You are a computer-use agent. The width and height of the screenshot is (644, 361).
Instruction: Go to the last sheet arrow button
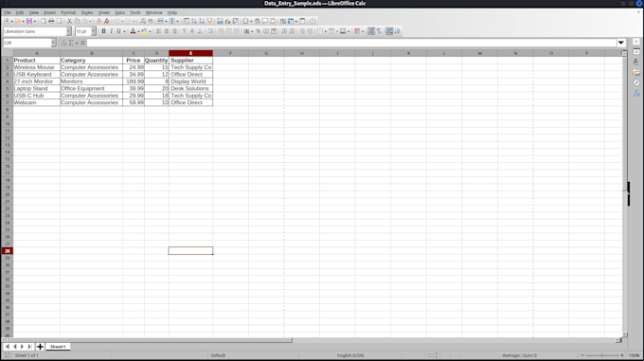[x=29, y=347]
